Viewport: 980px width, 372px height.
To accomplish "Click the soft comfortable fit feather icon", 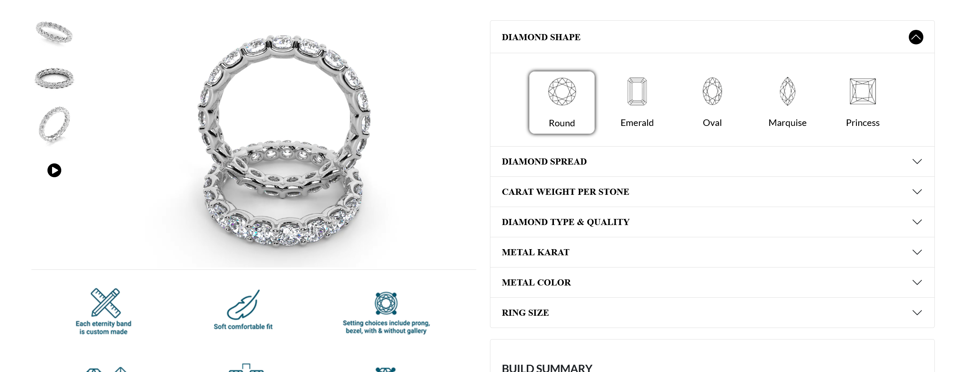I will (x=243, y=305).
